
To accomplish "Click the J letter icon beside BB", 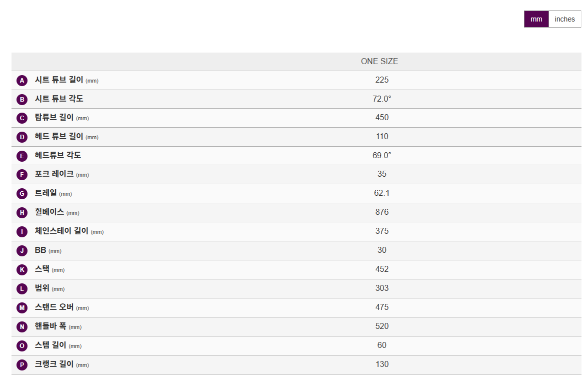I will coord(22,251).
